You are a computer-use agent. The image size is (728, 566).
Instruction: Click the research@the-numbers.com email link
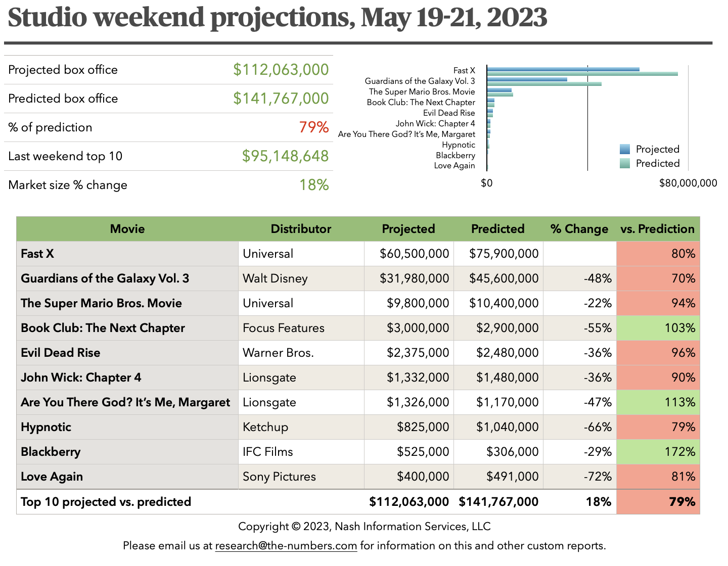pyautogui.click(x=286, y=546)
